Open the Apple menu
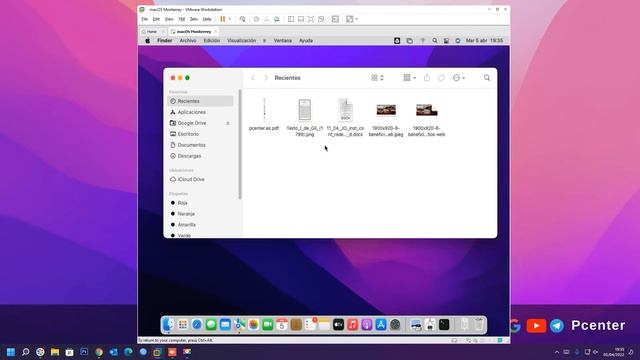Image resolution: width=640 pixels, height=360 pixels. 147,40
